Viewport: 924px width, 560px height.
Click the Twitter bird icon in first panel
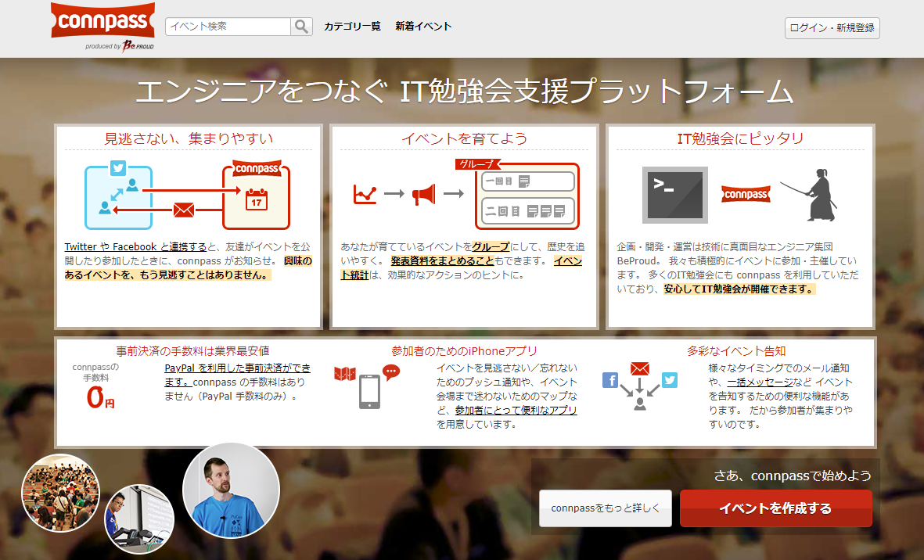(x=118, y=168)
